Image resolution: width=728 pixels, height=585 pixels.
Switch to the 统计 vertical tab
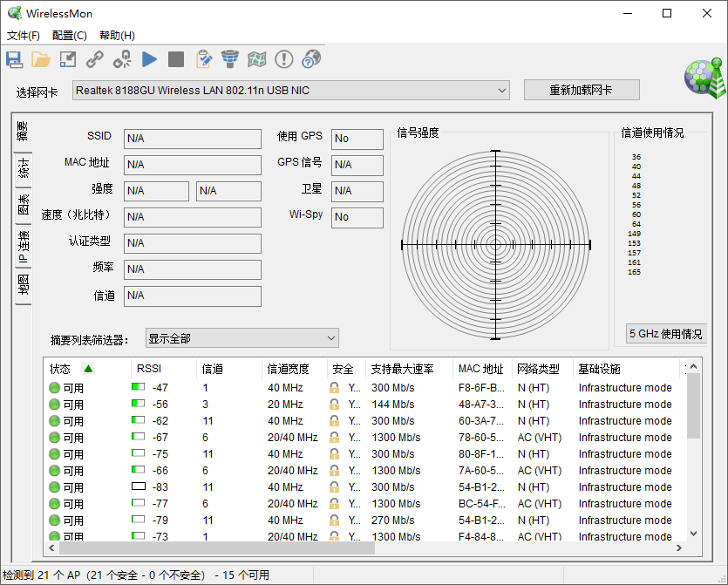[24, 168]
